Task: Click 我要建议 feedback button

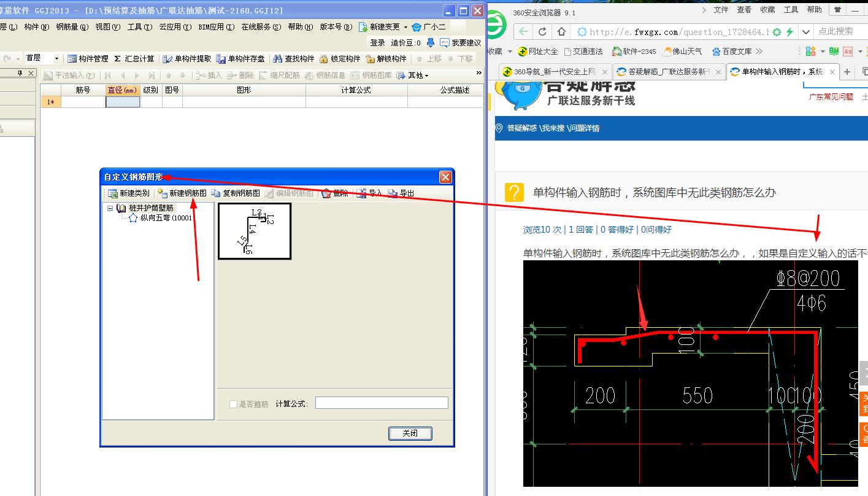Action: tap(461, 42)
